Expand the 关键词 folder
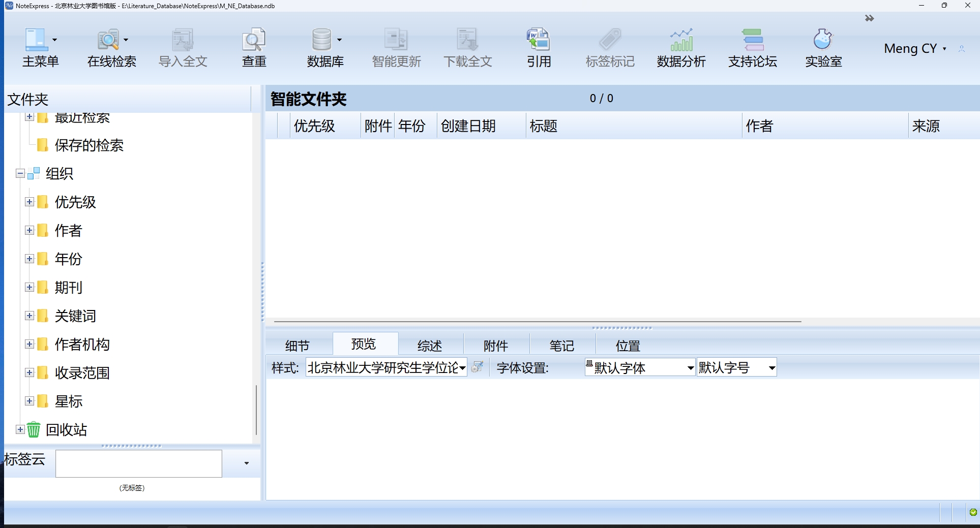Screen dimensions: 980x528 [x=29, y=316]
